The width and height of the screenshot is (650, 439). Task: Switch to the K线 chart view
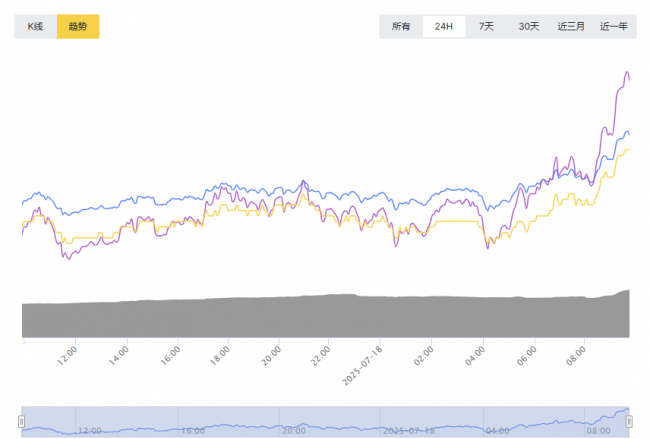(36, 27)
